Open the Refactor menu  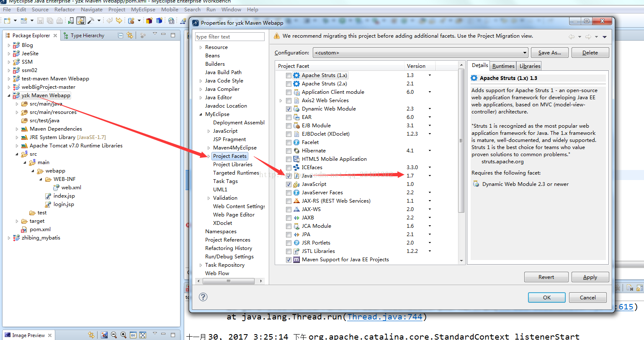click(x=64, y=9)
